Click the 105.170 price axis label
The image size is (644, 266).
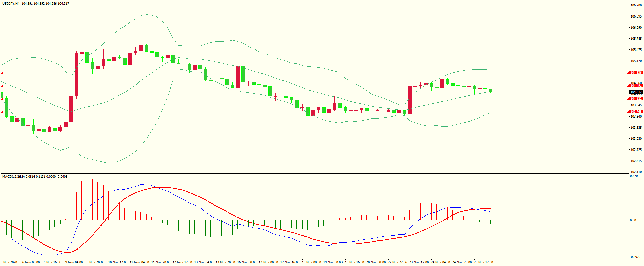coord(636,61)
